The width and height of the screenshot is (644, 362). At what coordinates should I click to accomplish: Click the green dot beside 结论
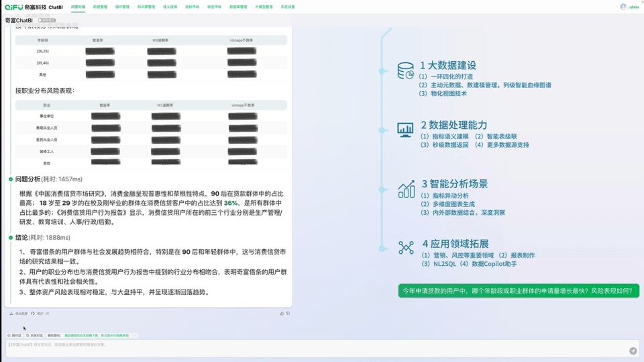pyautogui.click(x=11, y=238)
